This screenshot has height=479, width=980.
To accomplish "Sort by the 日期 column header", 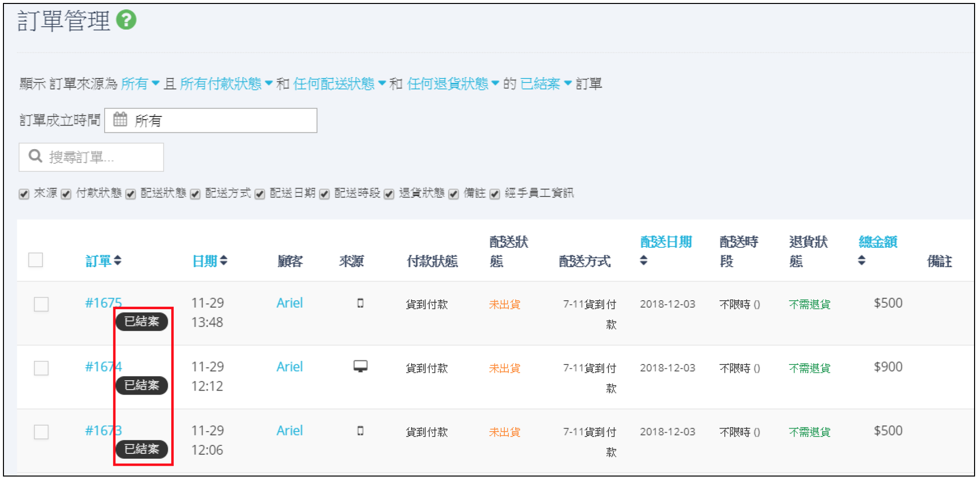I will coord(210,261).
